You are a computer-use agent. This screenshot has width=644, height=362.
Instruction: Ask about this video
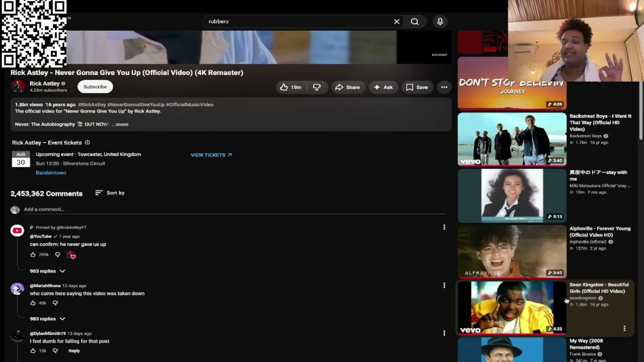[383, 87]
